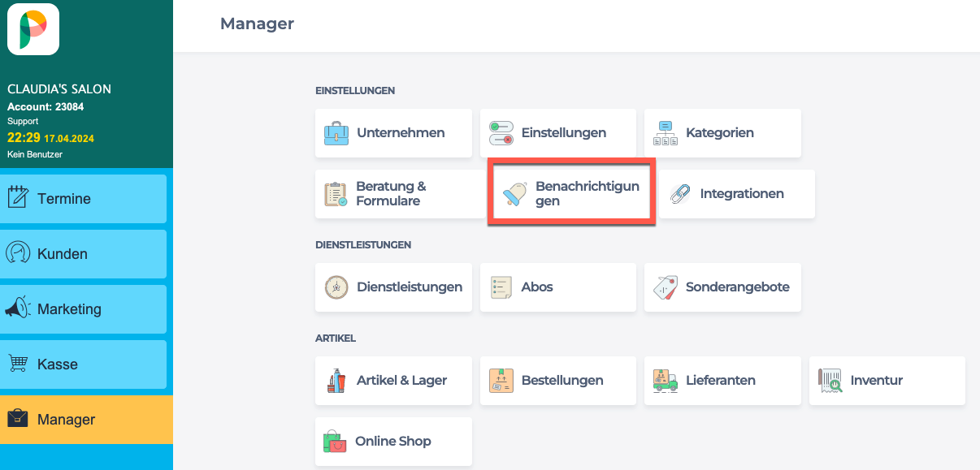This screenshot has width=980, height=470.
Task: Open the Inventur barcode icon
Action: [830, 381]
